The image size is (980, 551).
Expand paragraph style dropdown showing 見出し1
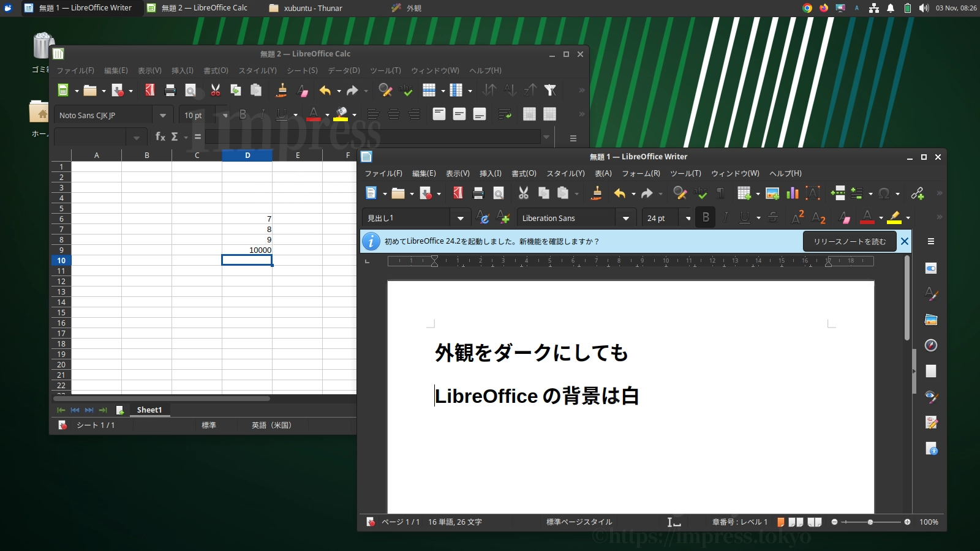tap(460, 218)
